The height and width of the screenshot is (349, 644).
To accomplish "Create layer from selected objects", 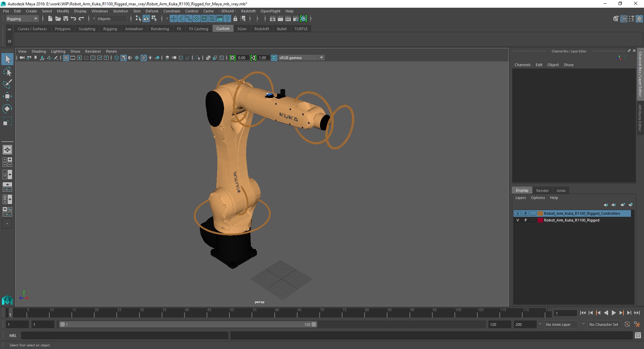I will point(631,205).
